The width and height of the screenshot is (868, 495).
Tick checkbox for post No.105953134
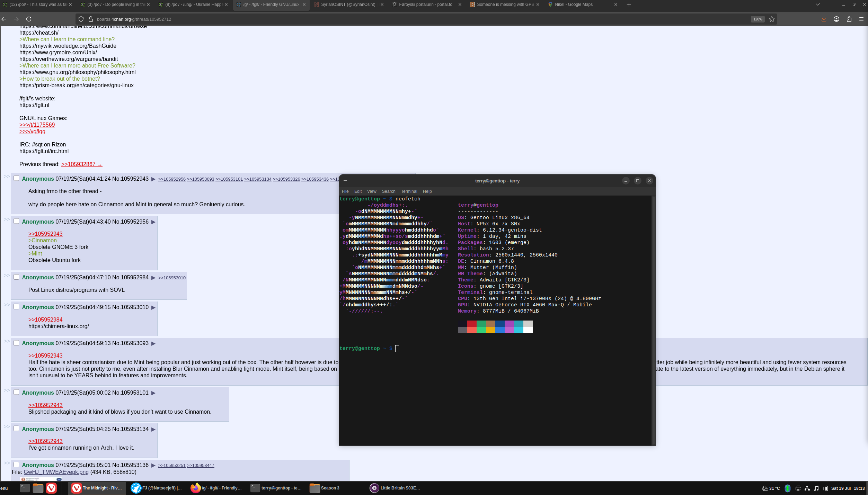click(16, 429)
